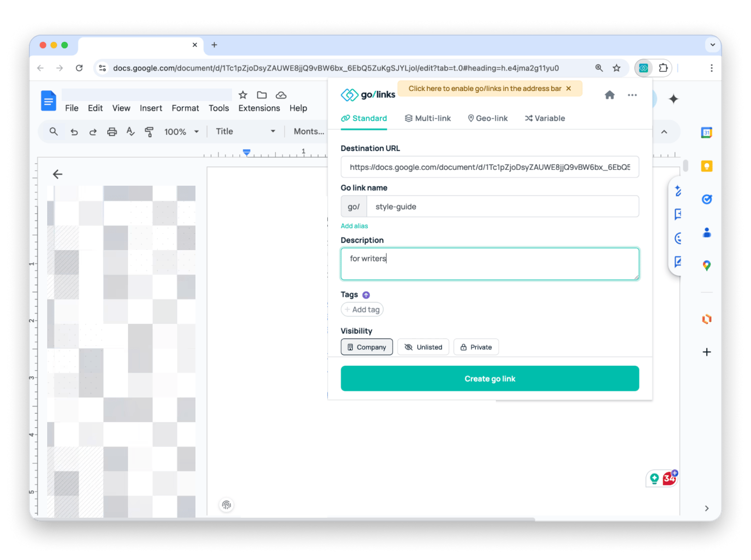
Task: Open the View menu
Action: tap(121, 108)
